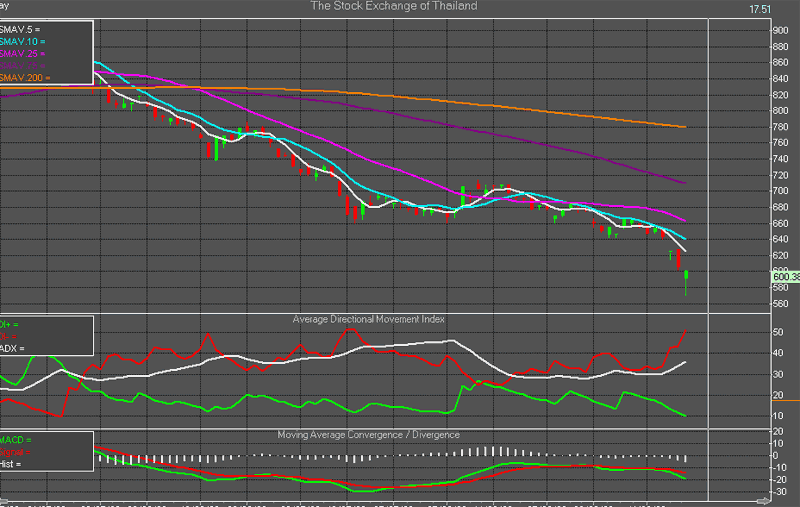
Task: Click the Hist legend label
Action: pos(11,464)
